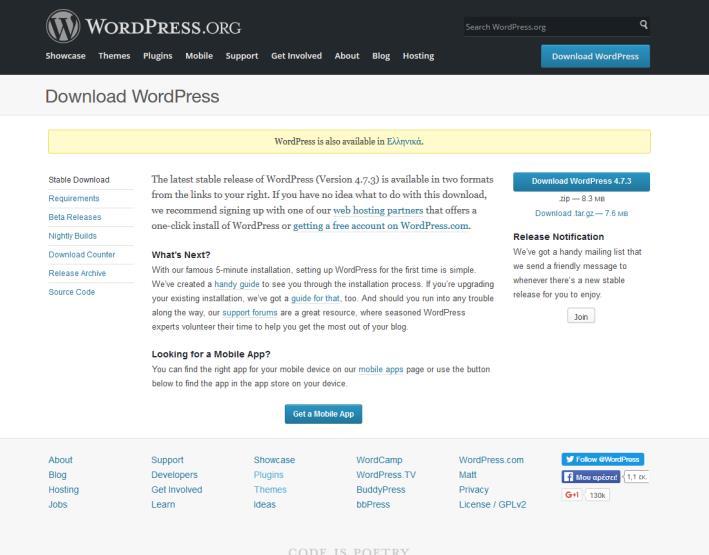Screen dimensions: 709x555
Task: Open the Hosting nav item in header
Action: pyautogui.click(x=418, y=56)
